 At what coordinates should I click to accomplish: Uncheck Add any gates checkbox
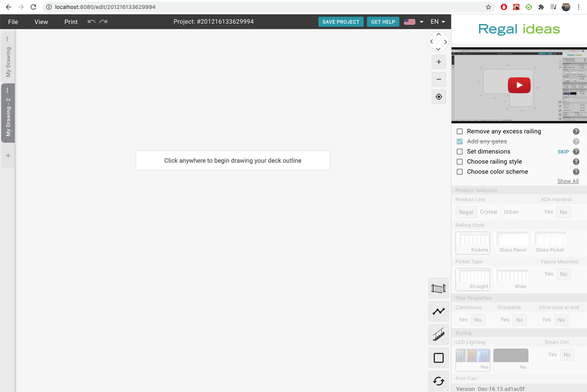click(460, 142)
